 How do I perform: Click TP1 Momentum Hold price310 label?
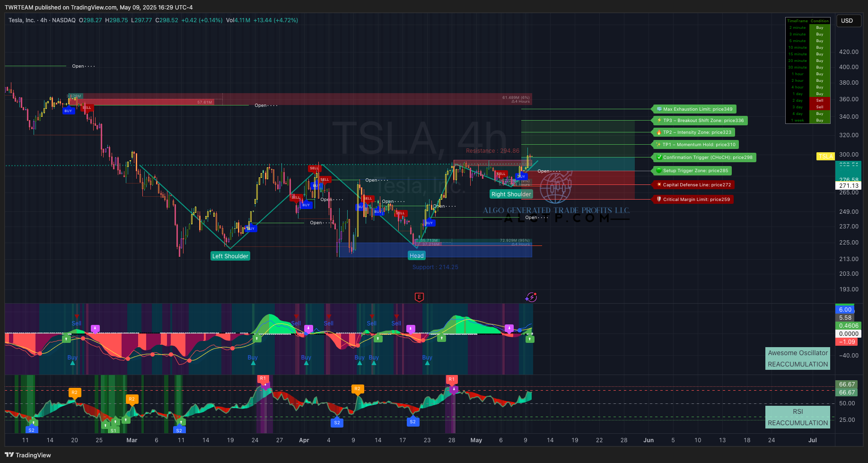[x=696, y=145]
